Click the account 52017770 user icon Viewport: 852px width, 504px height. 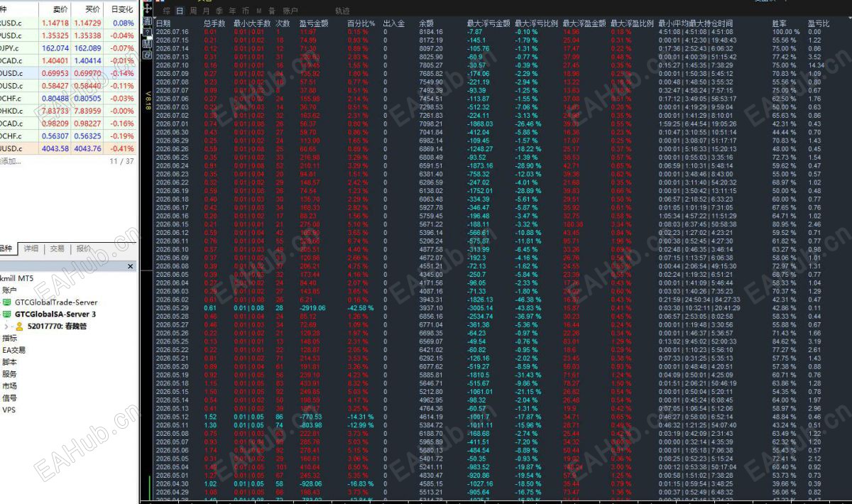(x=19, y=326)
